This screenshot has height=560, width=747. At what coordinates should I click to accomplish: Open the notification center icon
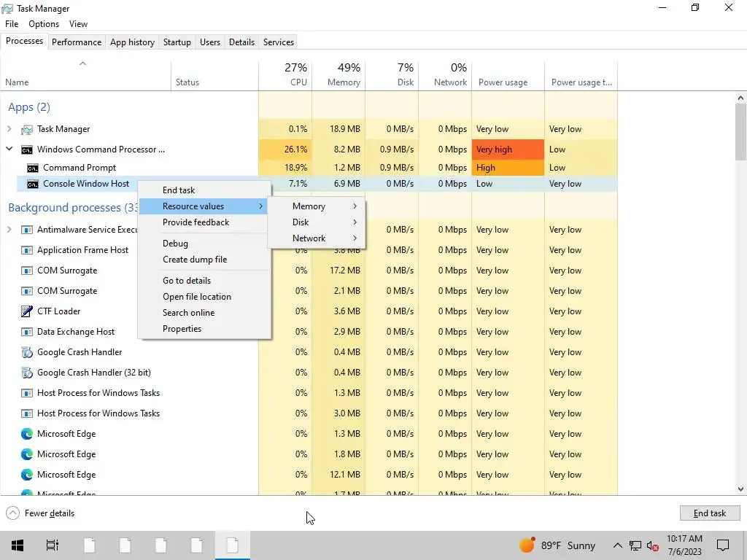[723, 545]
